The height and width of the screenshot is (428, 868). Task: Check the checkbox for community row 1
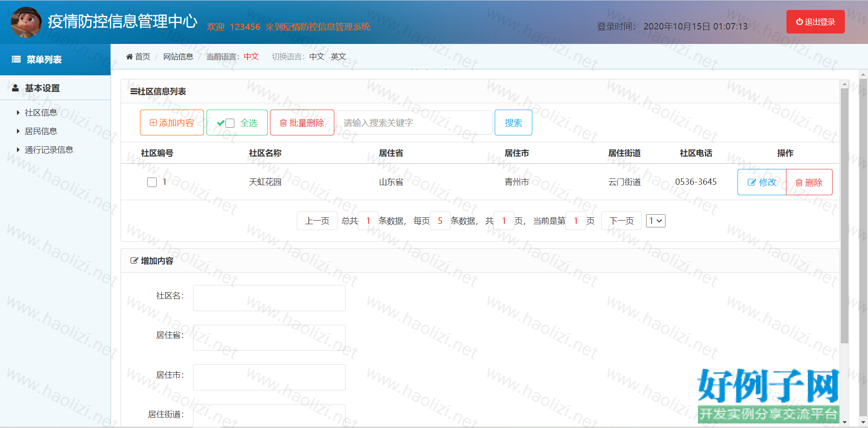tap(152, 182)
